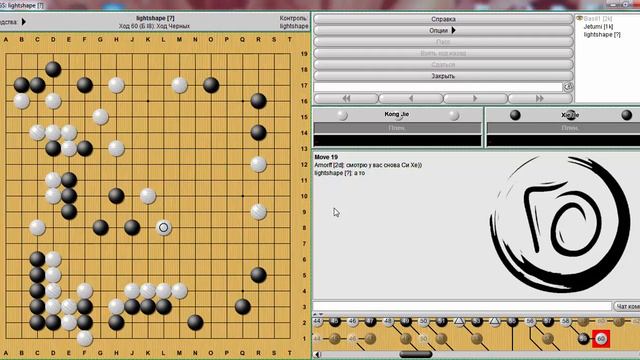640x360 pixels.
Task: Click the white stone icon left of Kong Jie
Action: coord(342,116)
